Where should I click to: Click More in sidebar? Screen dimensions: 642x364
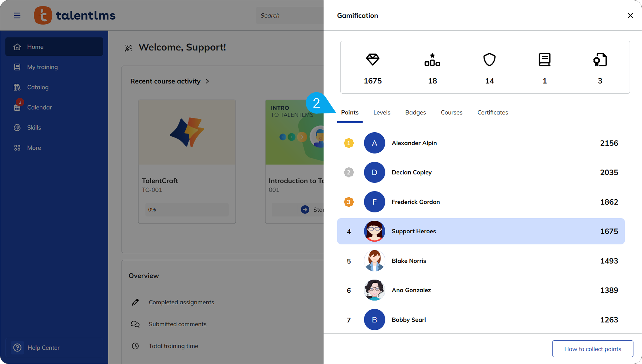(x=54, y=148)
